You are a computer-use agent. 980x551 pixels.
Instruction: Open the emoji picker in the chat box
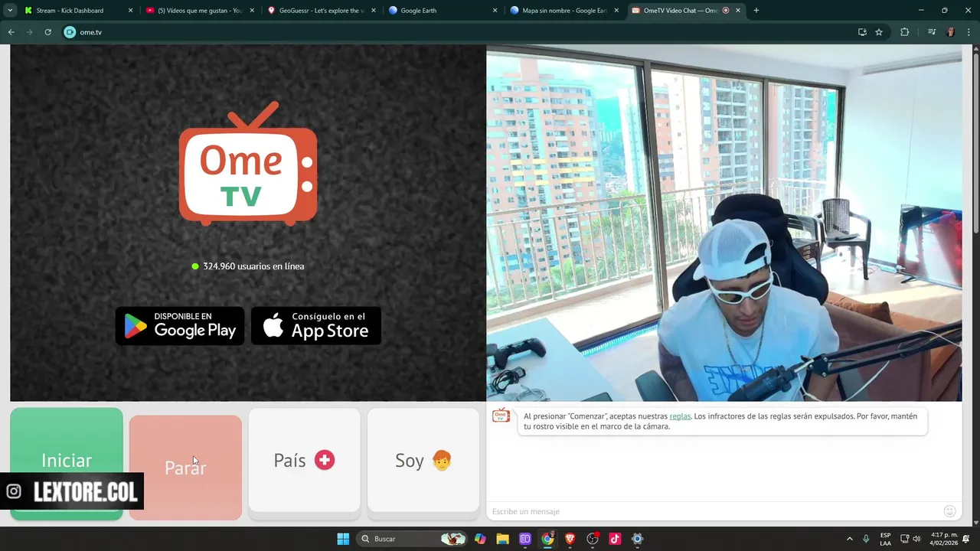click(950, 511)
